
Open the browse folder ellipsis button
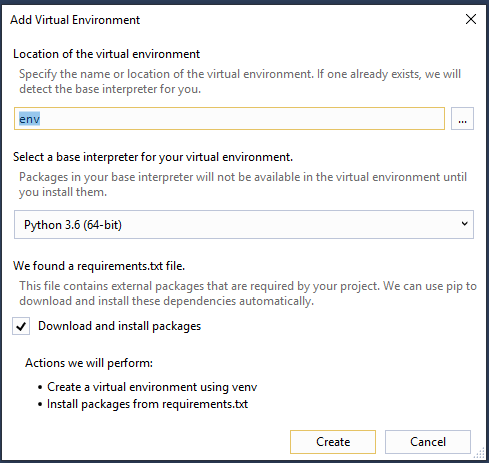pos(462,119)
